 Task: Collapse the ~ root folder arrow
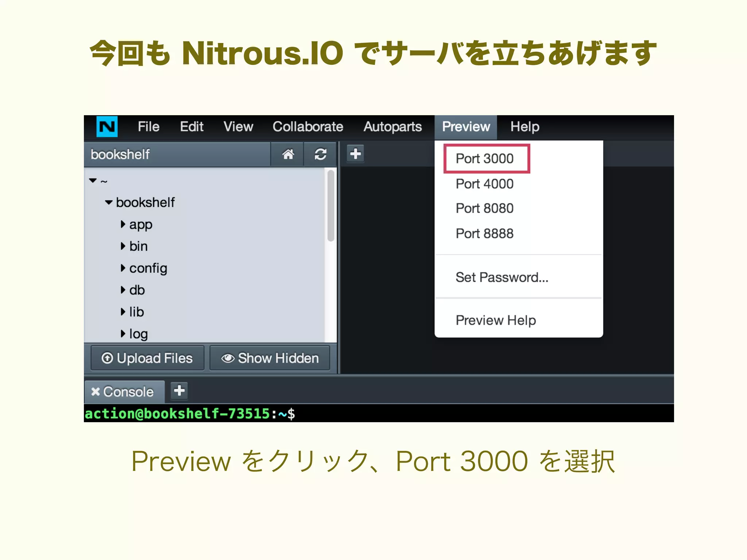[x=93, y=180]
